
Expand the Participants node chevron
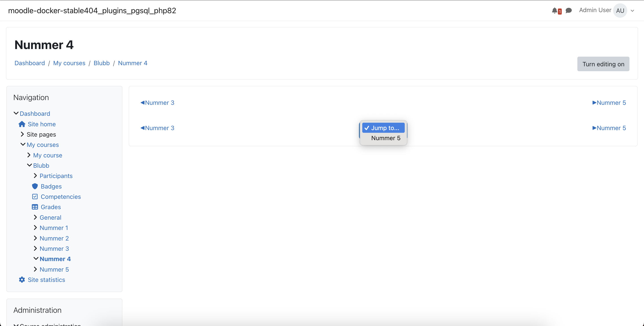35,176
